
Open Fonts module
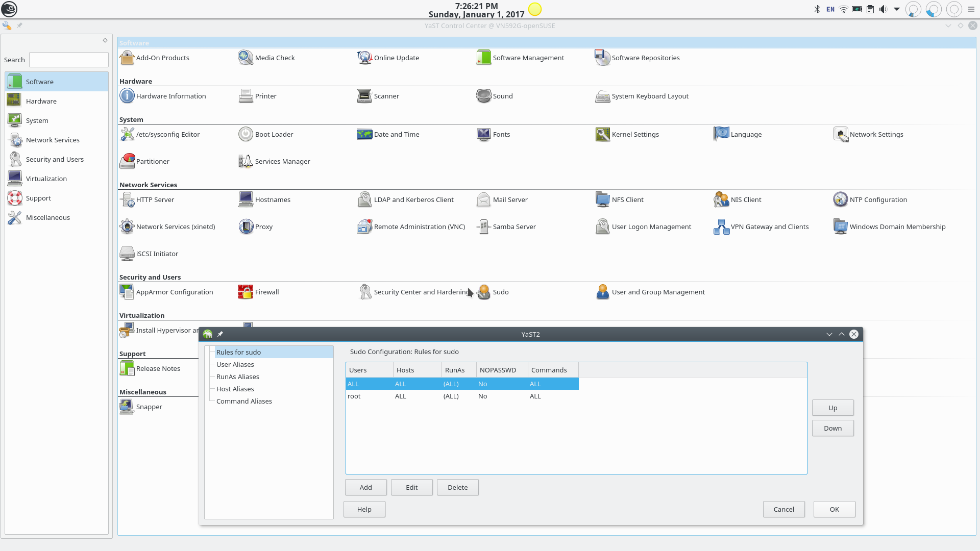tap(493, 134)
